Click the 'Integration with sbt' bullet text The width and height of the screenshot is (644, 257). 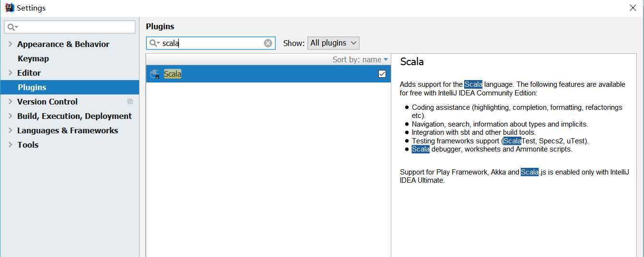tap(474, 132)
